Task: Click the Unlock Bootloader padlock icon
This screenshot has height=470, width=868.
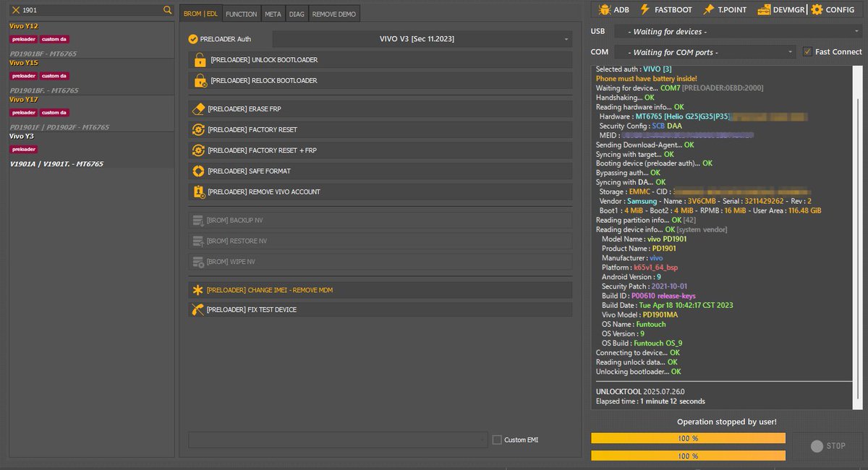Action: pos(200,60)
